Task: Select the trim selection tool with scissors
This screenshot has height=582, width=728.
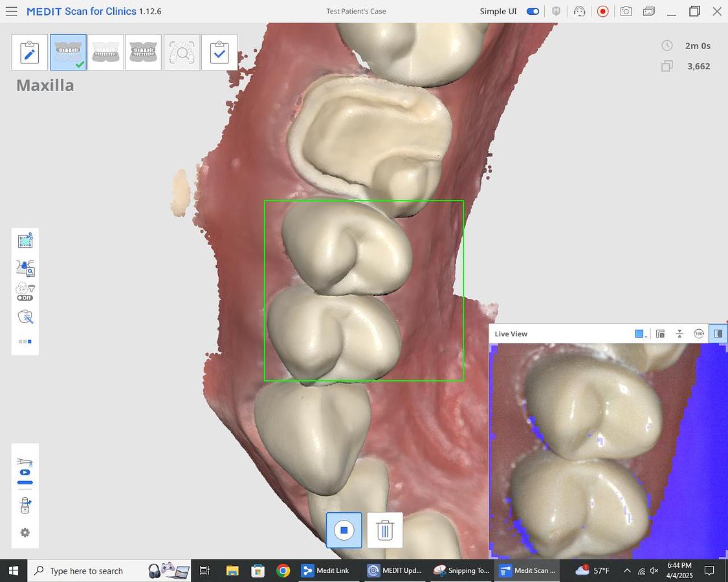Action: click(x=25, y=241)
